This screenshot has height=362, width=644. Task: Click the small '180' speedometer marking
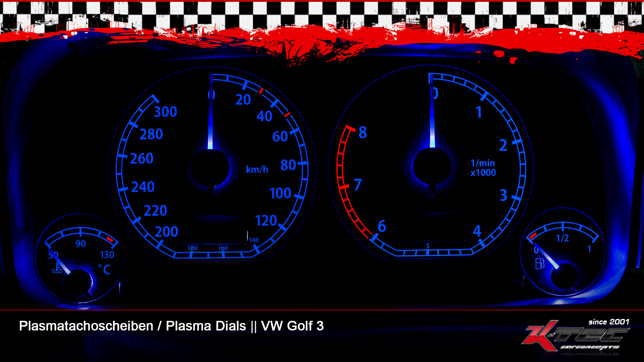(x=192, y=248)
